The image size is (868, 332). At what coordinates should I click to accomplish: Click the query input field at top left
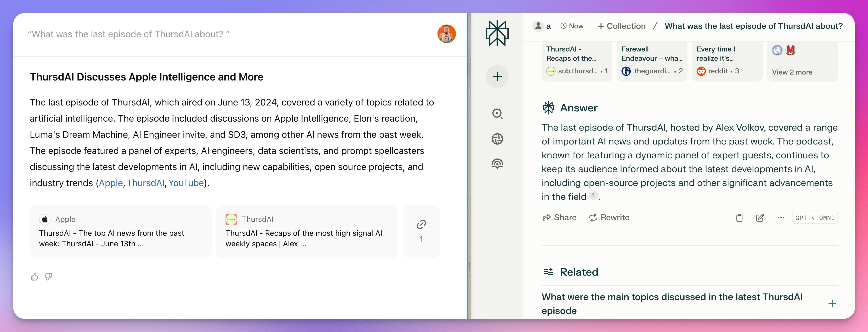(129, 34)
